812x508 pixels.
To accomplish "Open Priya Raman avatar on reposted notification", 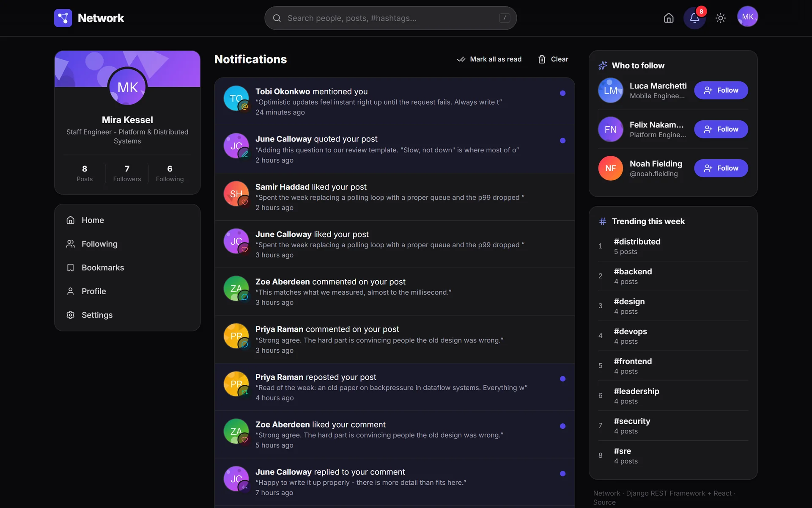I will [236, 384].
